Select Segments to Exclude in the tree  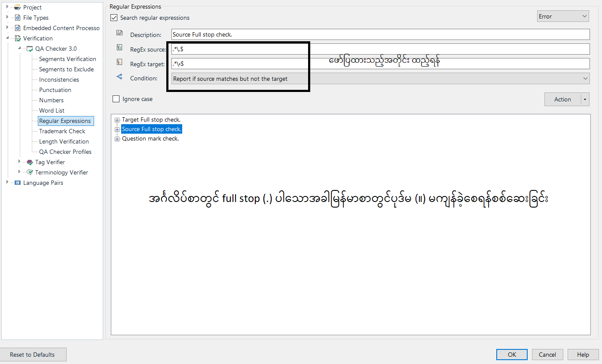[66, 69]
